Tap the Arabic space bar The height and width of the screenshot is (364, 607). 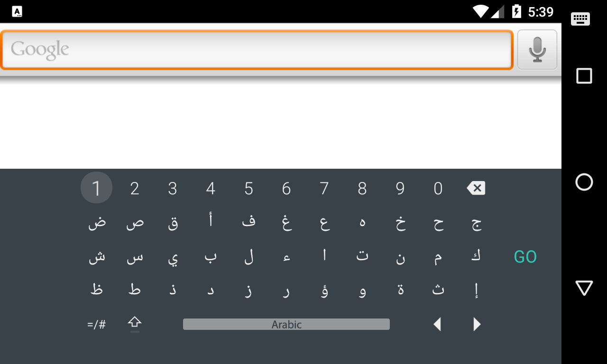point(286,324)
